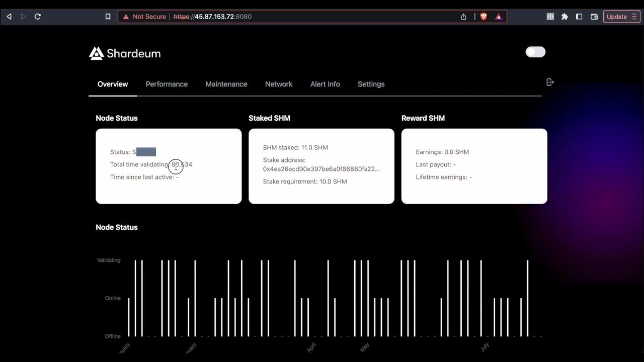Image resolution: width=644 pixels, height=362 pixels.
Task: Open the Extensions puzzle icon
Action: [x=565, y=17]
